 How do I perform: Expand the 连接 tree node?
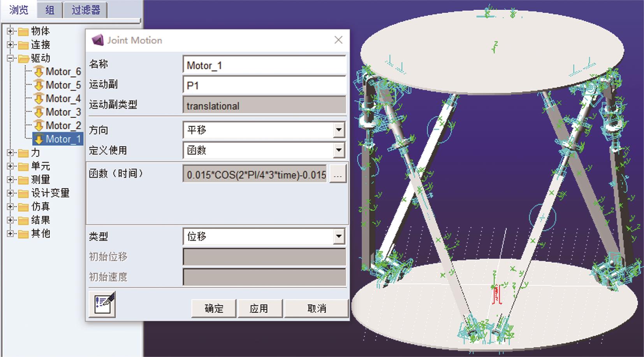tap(11, 45)
